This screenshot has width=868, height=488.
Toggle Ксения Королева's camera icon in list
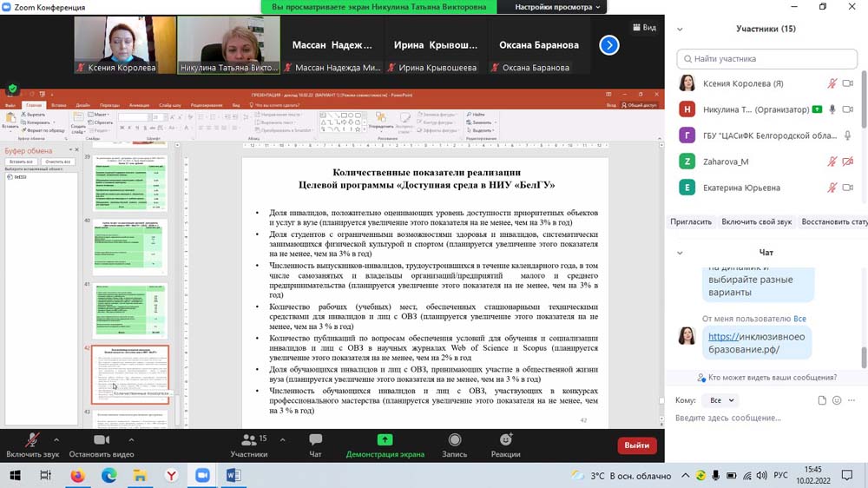point(847,83)
